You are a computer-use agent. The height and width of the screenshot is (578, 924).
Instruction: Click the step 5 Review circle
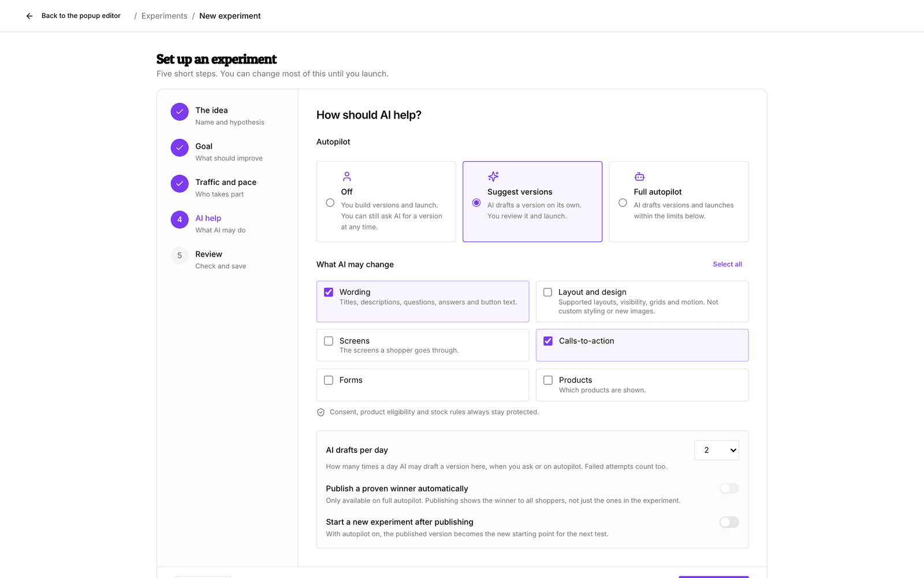click(180, 255)
